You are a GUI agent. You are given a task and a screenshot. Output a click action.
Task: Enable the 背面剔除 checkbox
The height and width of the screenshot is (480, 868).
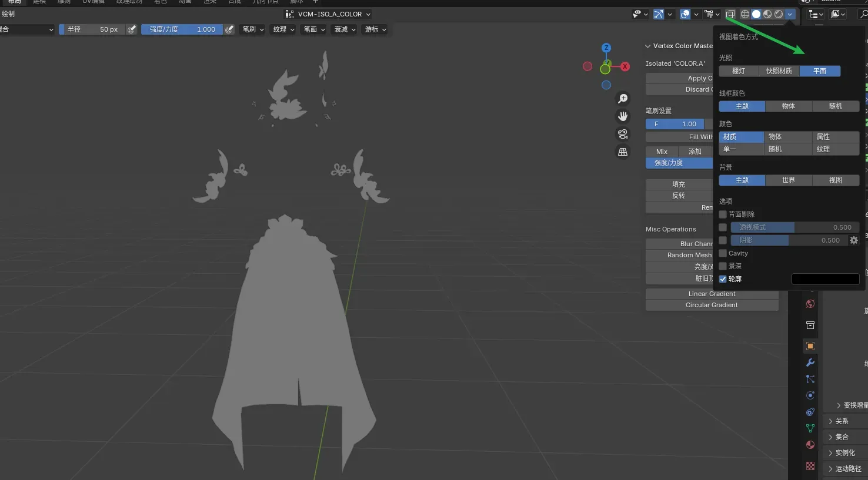[723, 214]
